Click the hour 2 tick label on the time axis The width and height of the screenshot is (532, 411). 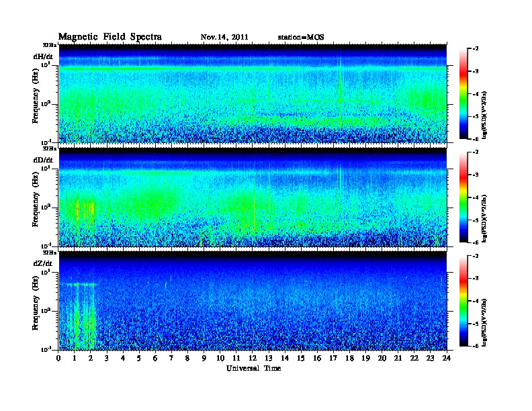tap(91, 359)
